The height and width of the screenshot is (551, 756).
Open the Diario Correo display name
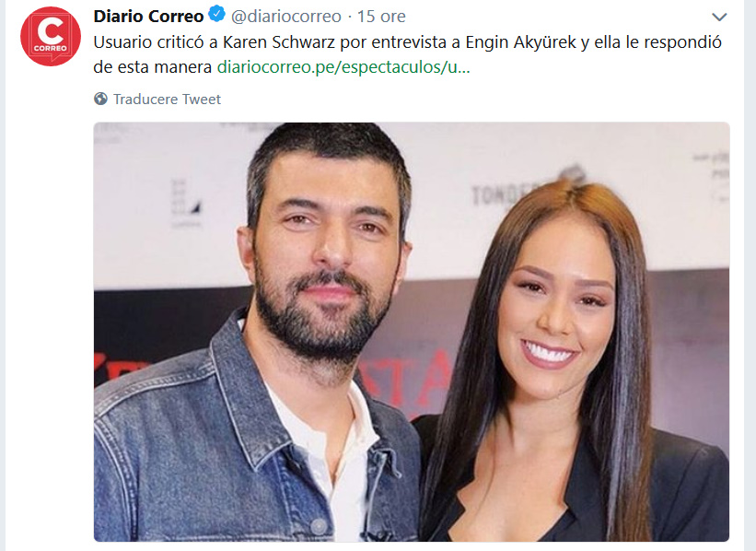148,17
